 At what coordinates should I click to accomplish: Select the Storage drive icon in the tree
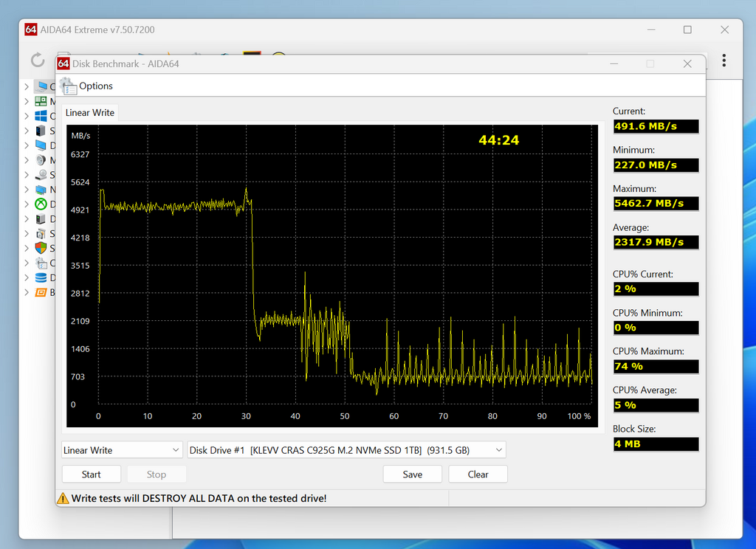41,175
